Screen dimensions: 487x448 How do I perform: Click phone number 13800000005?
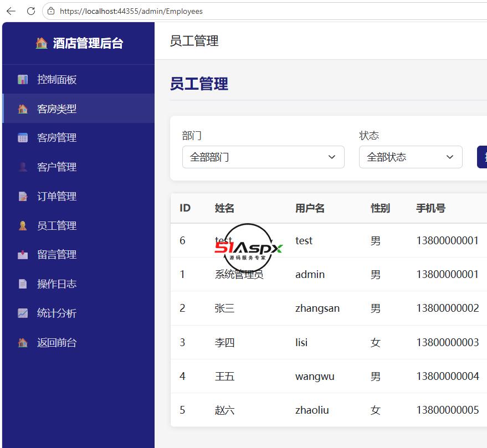[x=448, y=410]
